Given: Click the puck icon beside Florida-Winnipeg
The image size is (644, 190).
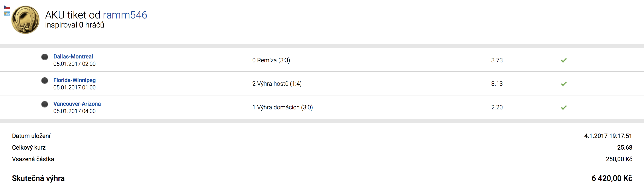Looking at the screenshot, I should (x=45, y=81).
